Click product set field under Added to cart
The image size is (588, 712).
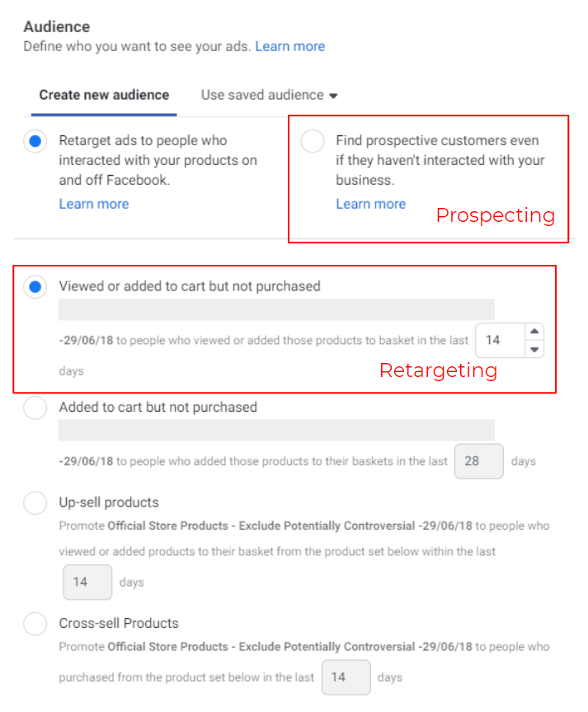tap(276, 430)
